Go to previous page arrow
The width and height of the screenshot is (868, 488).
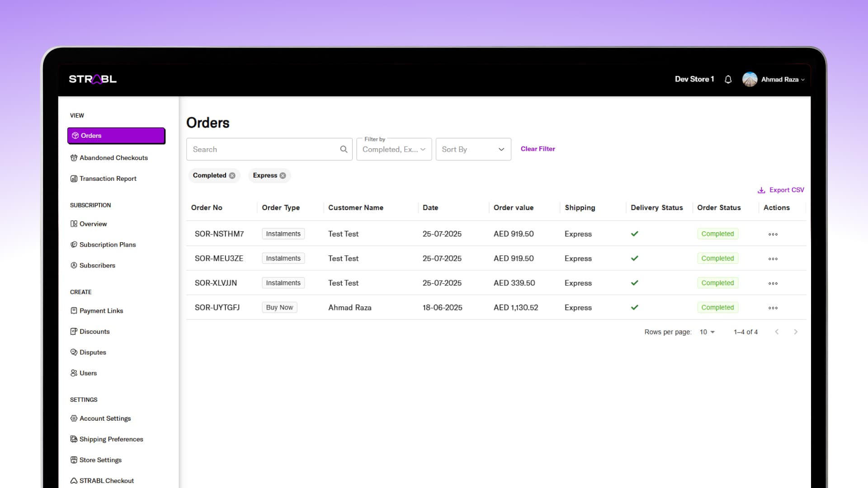pyautogui.click(x=777, y=332)
